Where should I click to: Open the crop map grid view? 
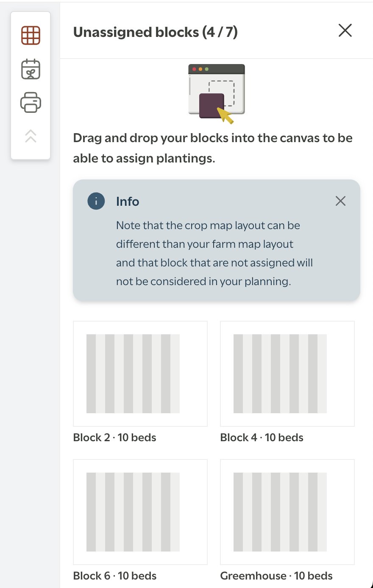tap(31, 35)
